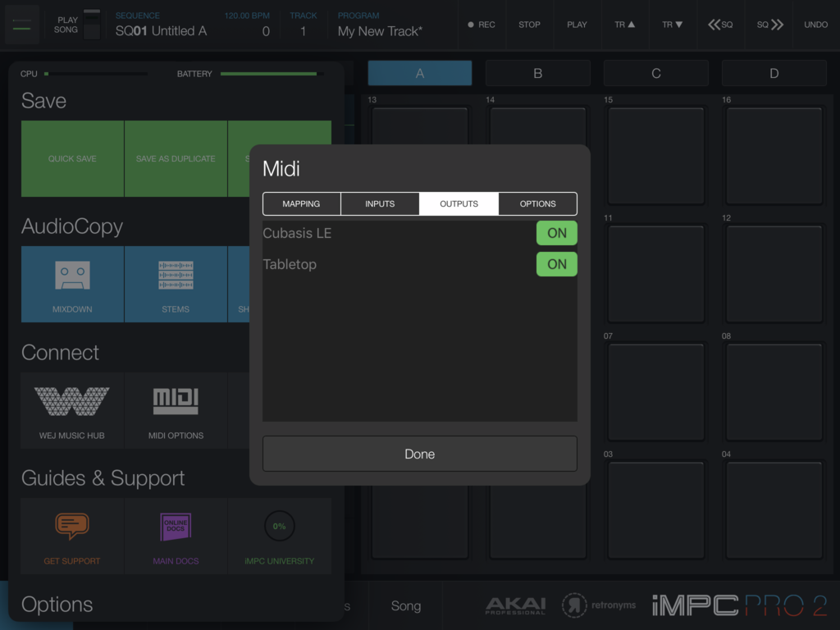Viewport: 840px width, 630px height.
Task: Open WEJ Music Hub connection
Action: point(72,410)
